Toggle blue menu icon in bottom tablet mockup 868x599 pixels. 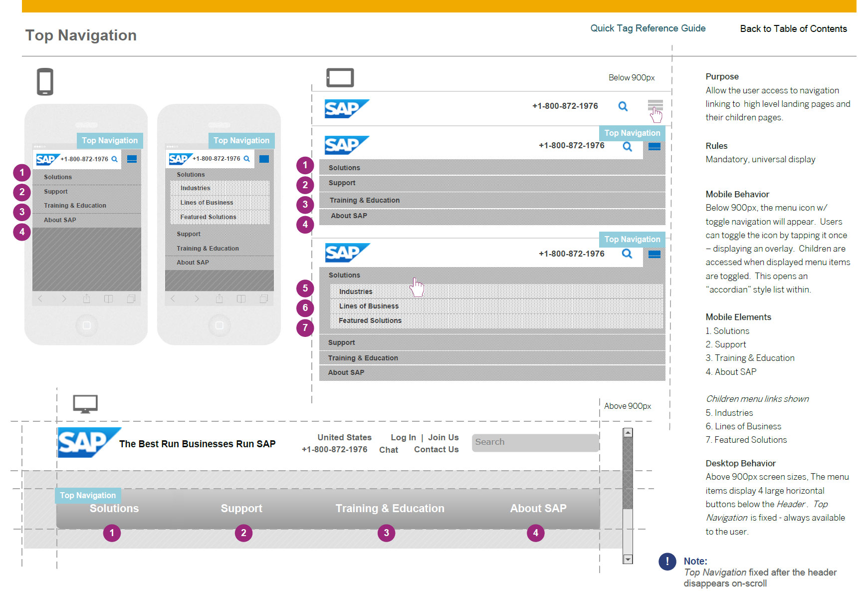tap(654, 254)
